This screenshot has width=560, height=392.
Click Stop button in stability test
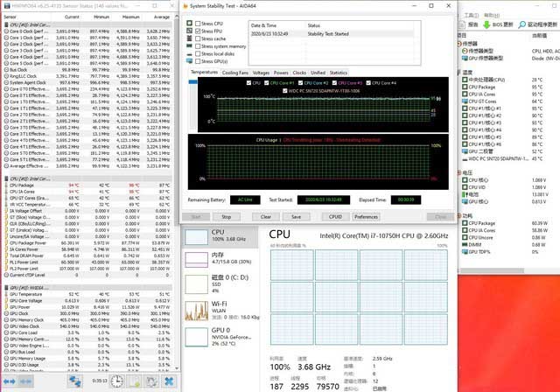(x=226, y=217)
